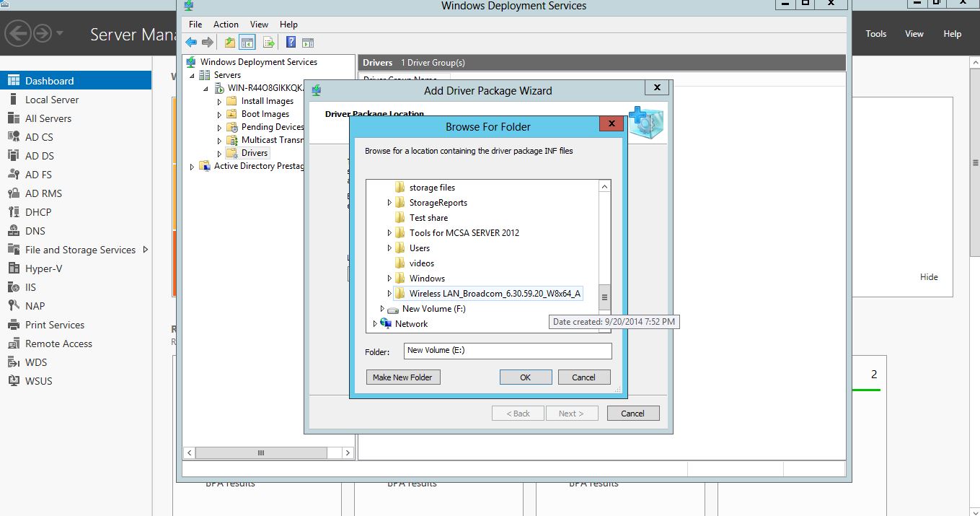Click the Make New Folder button

pyautogui.click(x=402, y=377)
